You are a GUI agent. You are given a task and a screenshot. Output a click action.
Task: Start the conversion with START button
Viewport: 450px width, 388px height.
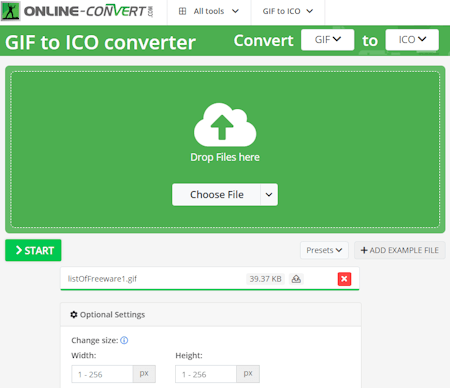click(x=33, y=250)
